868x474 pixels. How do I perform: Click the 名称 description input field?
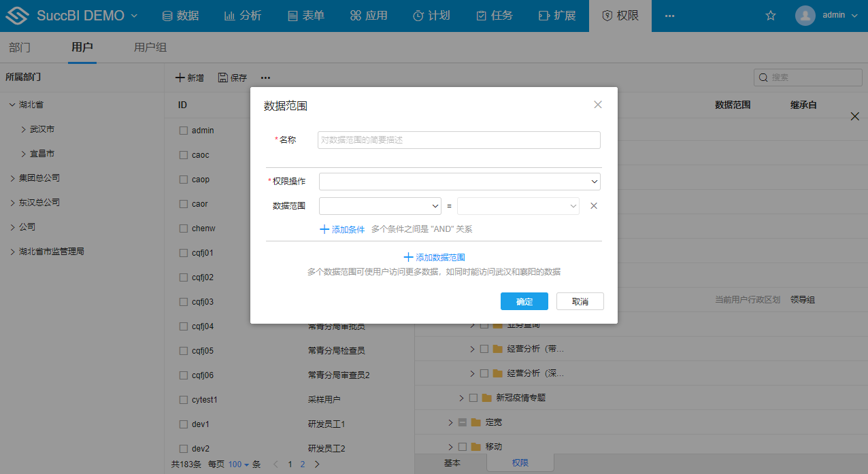458,139
